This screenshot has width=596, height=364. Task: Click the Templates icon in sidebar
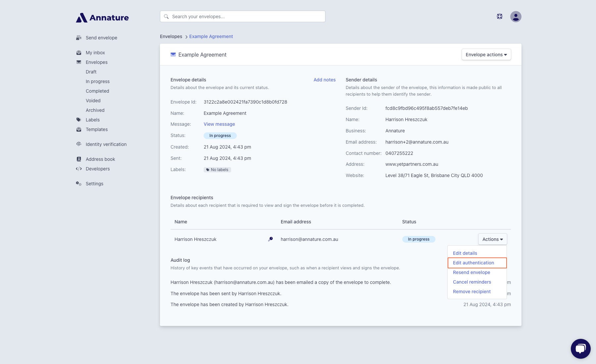[79, 129]
